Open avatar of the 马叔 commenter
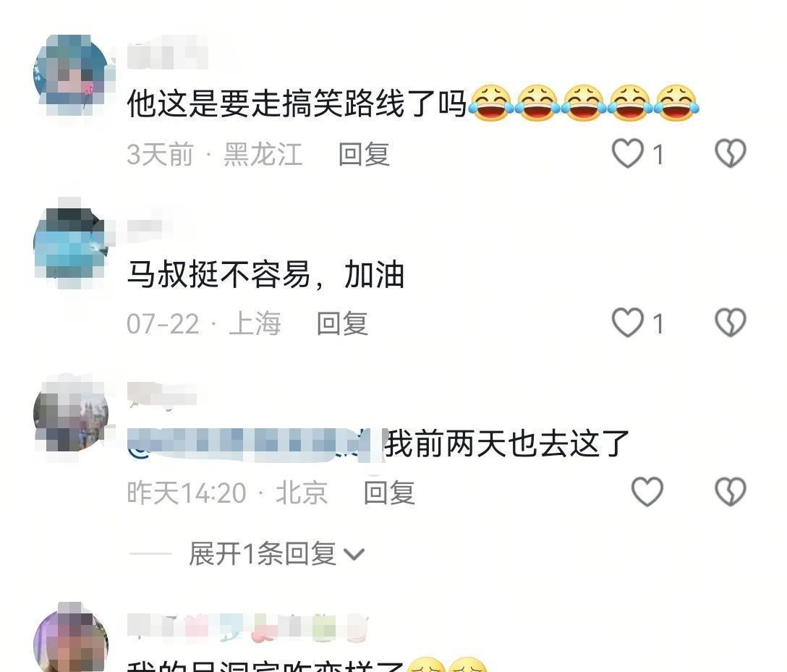The width and height of the screenshot is (787, 672). 71,244
